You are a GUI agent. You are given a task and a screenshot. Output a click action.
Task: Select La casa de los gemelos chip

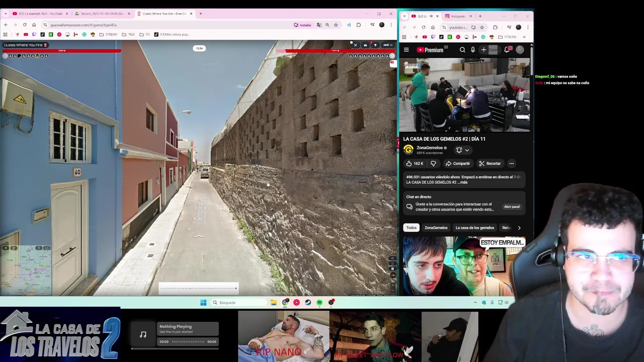coord(474,228)
